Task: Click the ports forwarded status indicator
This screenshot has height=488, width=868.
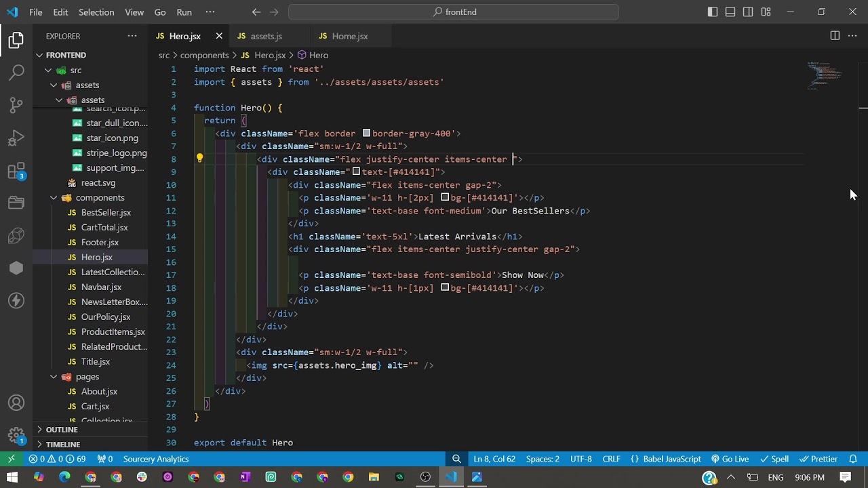Action: (105, 459)
